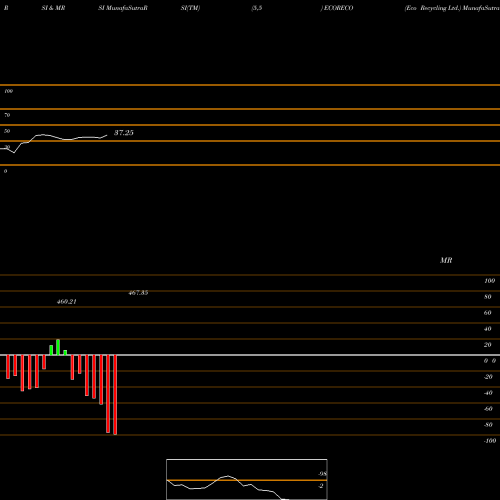The height and width of the screenshot is (500, 500).
Task: Click the Eco Recycling Ltd. title text
Action: (x=433, y=8)
